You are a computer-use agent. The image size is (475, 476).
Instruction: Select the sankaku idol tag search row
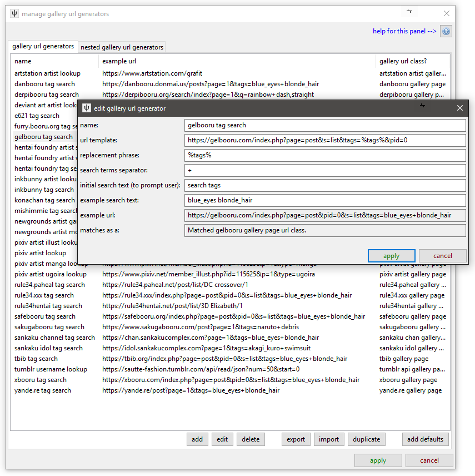(230, 348)
